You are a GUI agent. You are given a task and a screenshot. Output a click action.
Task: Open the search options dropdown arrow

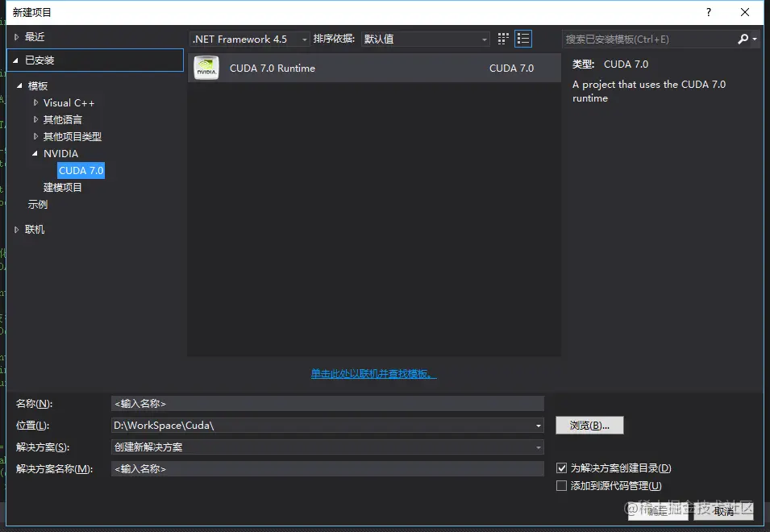[755, 39]
